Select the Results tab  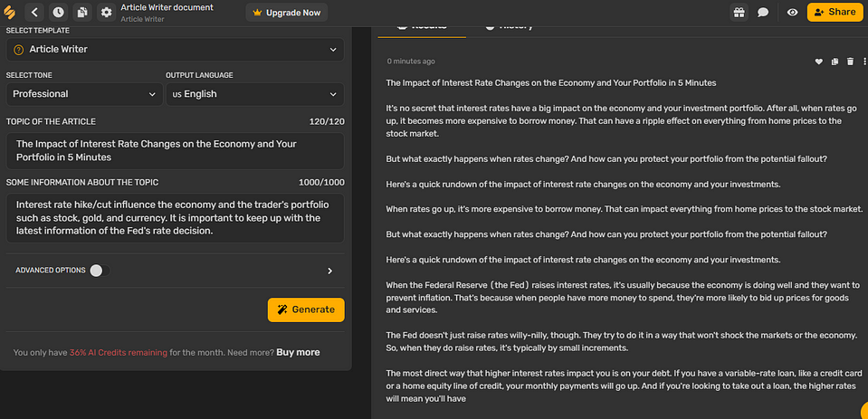coord(422,26)
